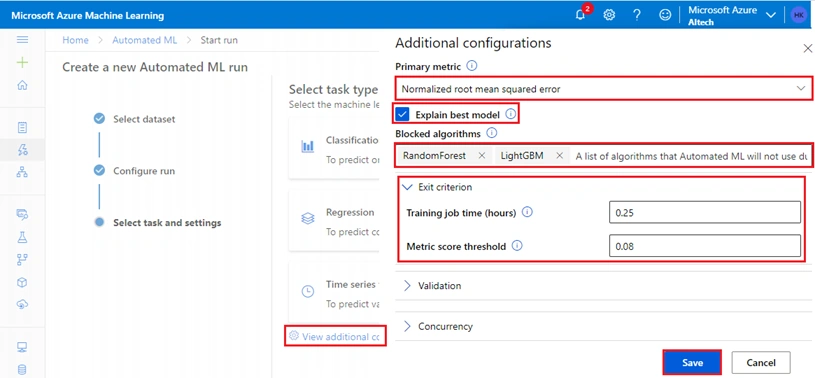This screenshot has width=815, height=378.
Task: Open the Designer sidebar icon
Action: pyautogui.click(x=22, y=173)
